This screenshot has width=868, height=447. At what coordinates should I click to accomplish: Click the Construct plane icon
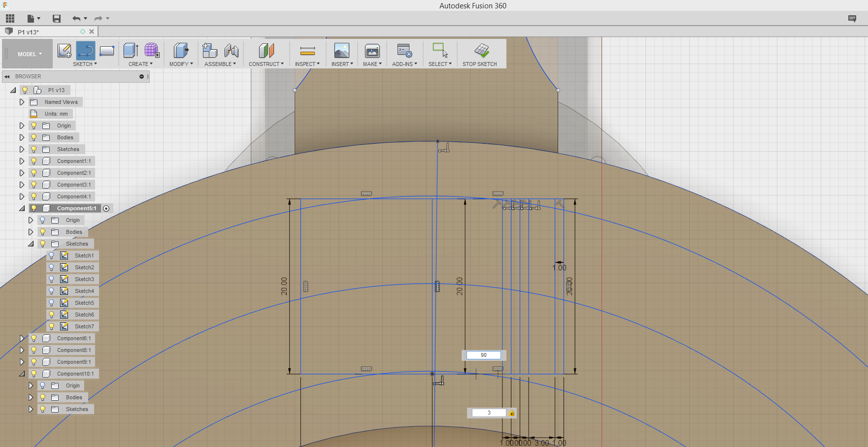(266, 51)
